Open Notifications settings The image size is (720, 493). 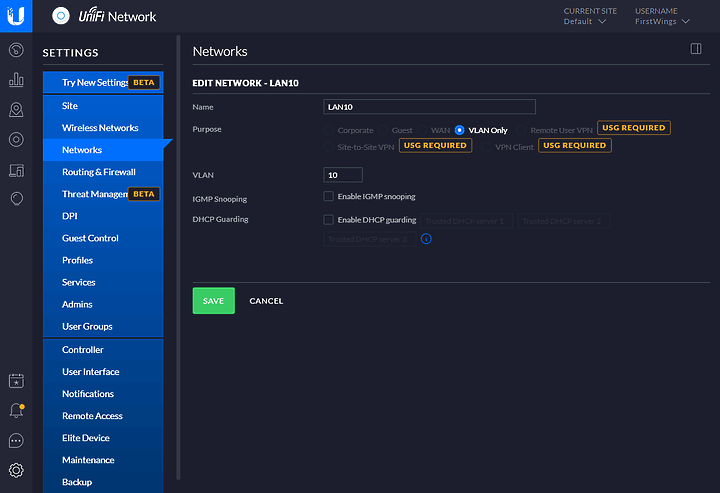(103, 393)
